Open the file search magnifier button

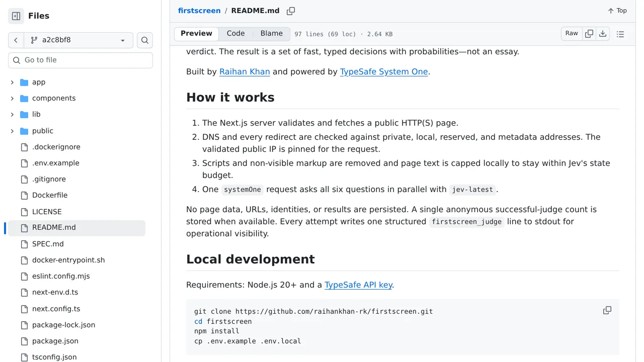pyautogui.click(x=145, y=40)
